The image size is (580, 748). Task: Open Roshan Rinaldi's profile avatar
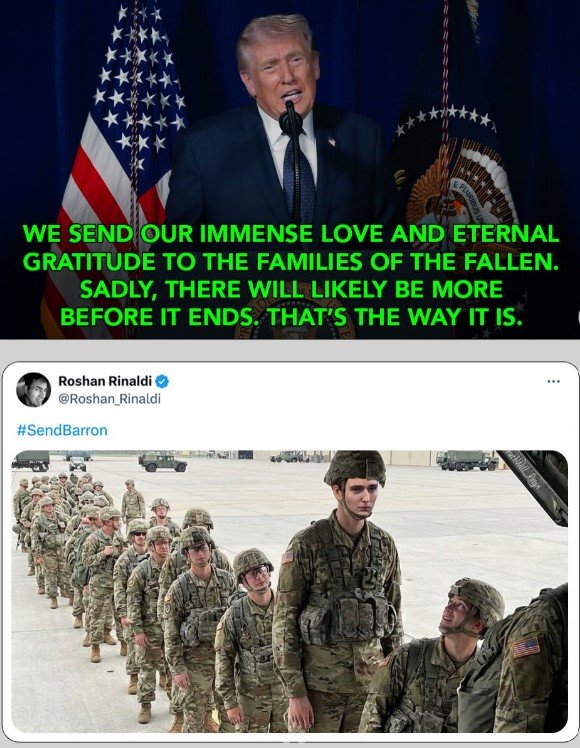[33, 389]
